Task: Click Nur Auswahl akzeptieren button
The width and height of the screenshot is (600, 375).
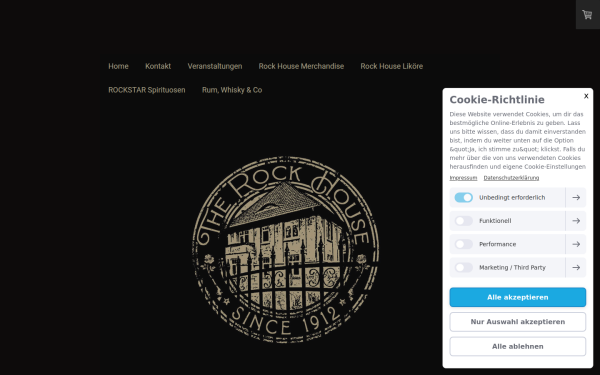Action: tap(518, 322)
